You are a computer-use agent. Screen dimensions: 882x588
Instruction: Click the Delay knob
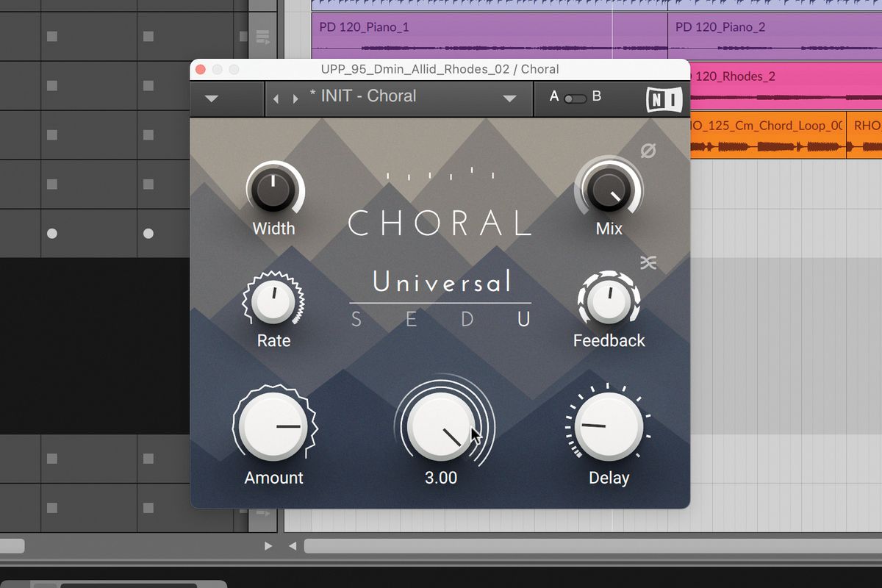tap(609, 426)
